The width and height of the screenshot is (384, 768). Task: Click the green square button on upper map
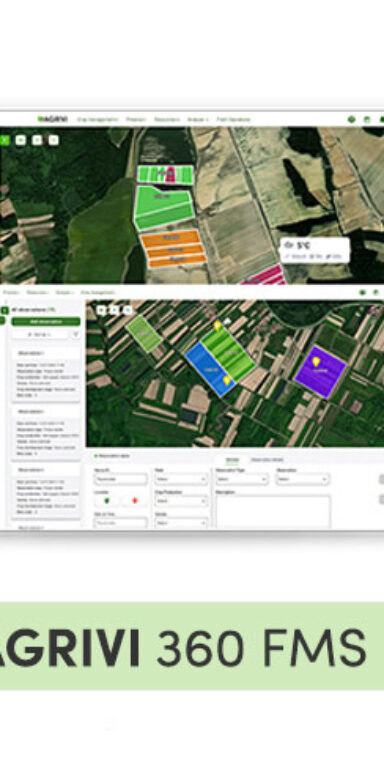[x=4, y=140]
